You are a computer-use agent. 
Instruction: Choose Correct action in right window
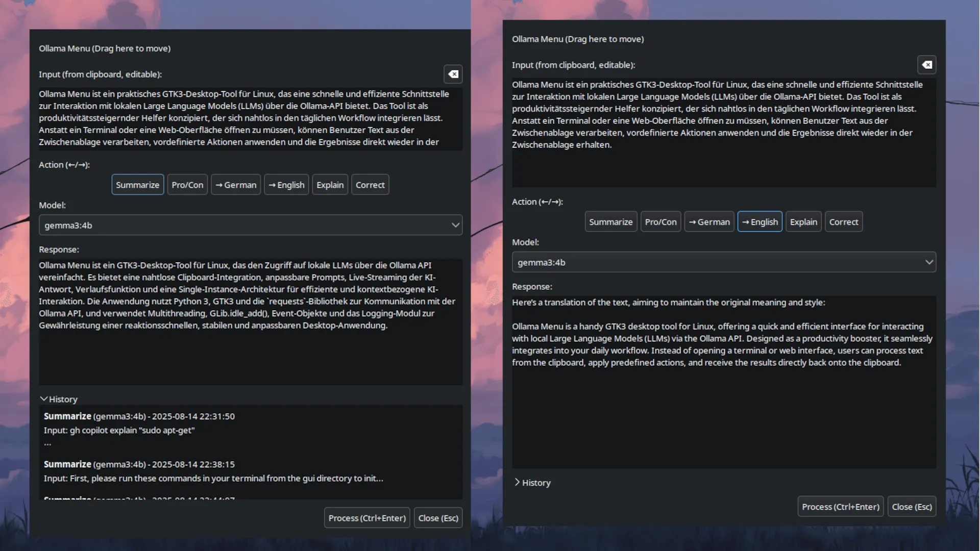(843, 222)
